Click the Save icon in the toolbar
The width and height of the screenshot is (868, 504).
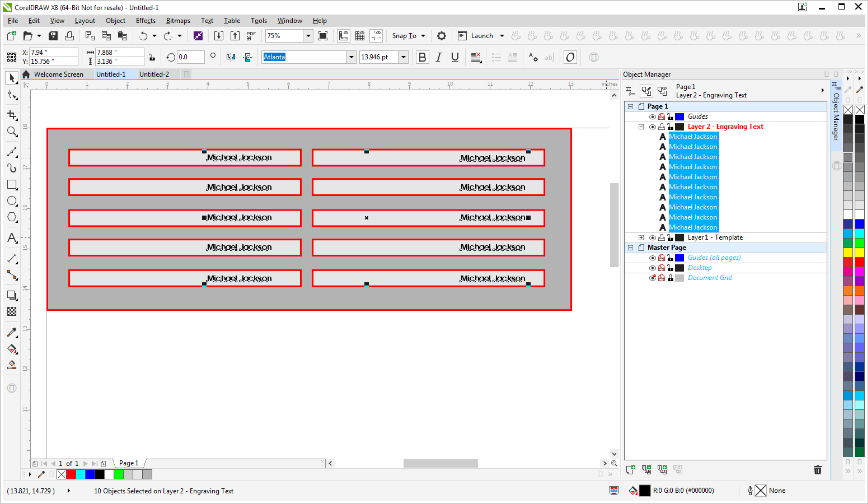coord(53,36)
